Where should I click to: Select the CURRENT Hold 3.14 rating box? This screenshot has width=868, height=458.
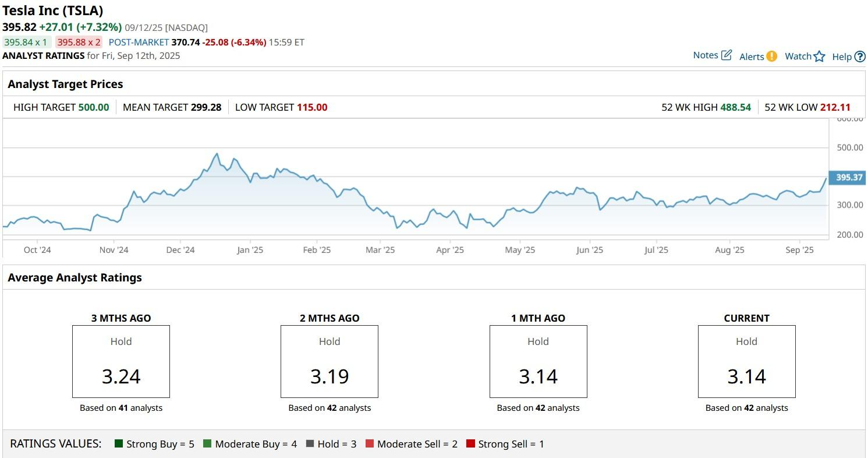click(x=746, y=361)
